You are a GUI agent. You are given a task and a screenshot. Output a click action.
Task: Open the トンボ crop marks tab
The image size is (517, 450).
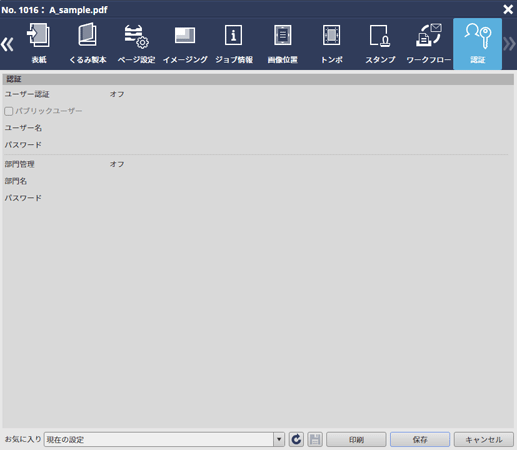click(x=331, y=44)
